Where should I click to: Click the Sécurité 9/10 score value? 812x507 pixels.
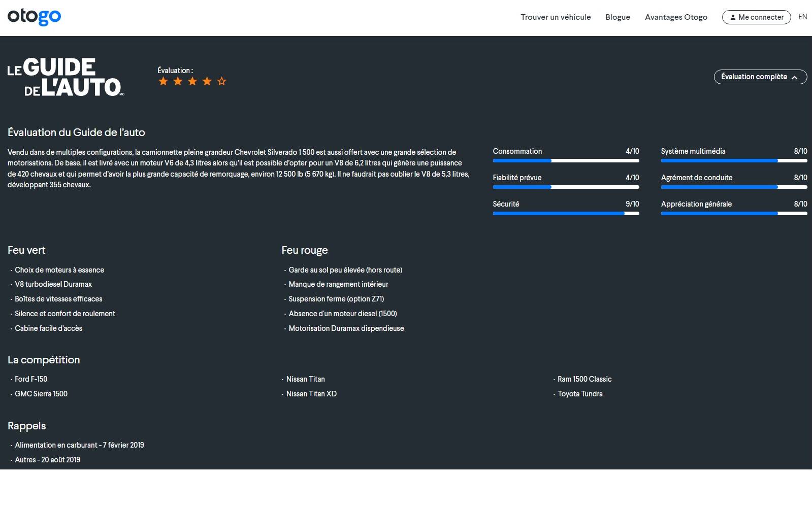tap(632, 204)
